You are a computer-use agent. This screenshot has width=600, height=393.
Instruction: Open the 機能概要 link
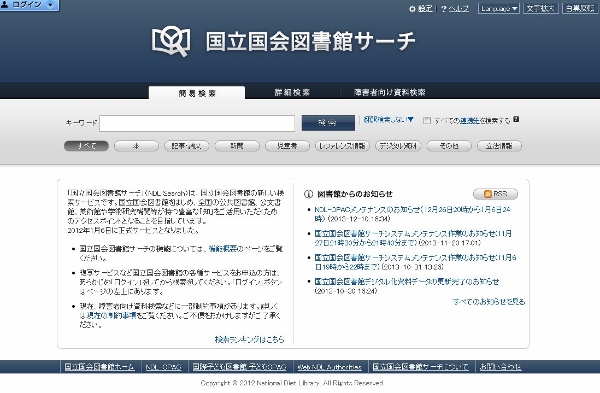(x=223, y=249)
